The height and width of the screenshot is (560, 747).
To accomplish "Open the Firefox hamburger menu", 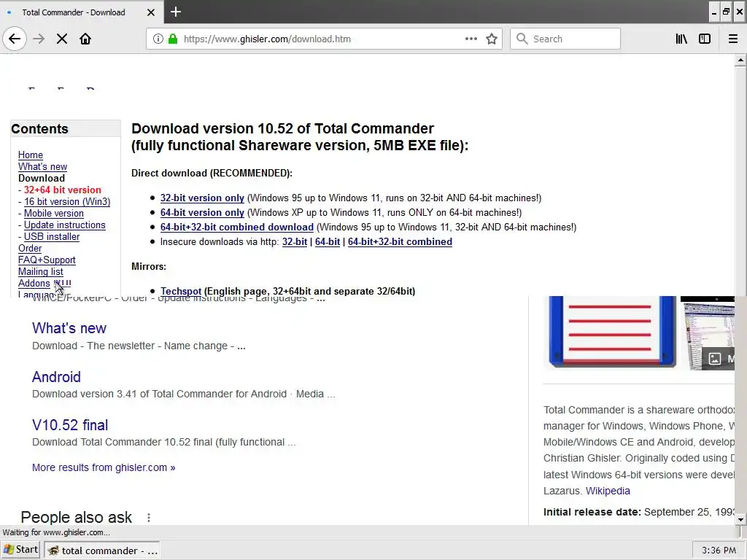I will point(732,39).
